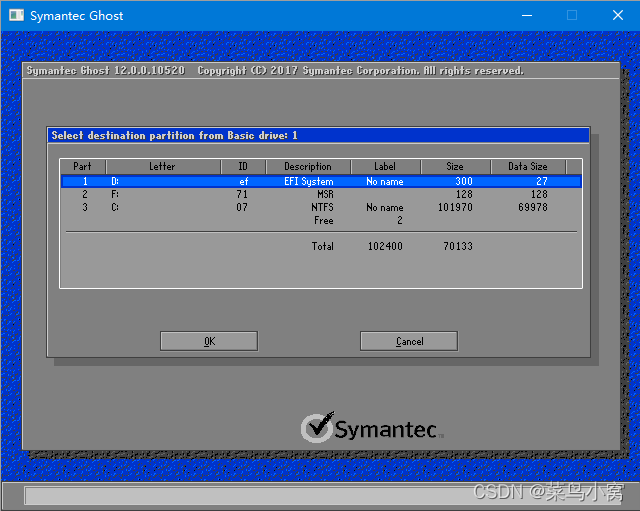The height and width of the screenshot is (511, 640).
Task: Click data size value 69978
Action: (x=533, y=207)
